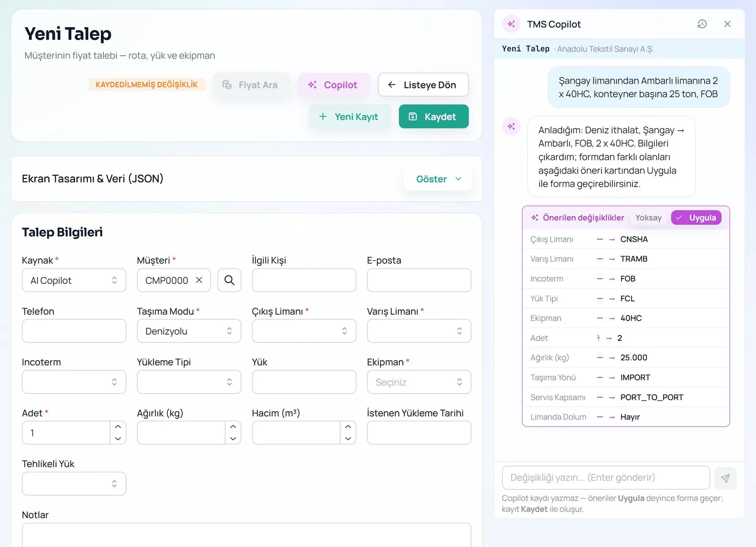Increase the Adet stepper value

[118, 427]
